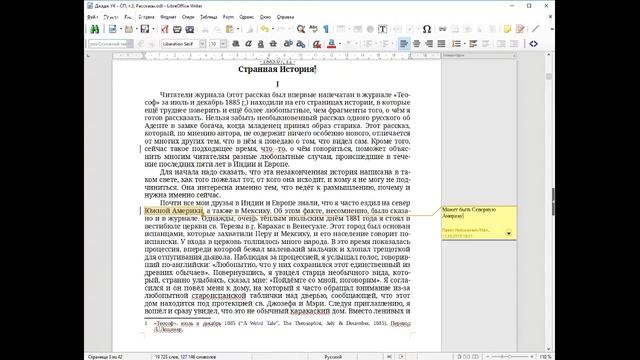Open Find & Replace binoculars icon
640x360 pixels.
click(x=95, y=29)
